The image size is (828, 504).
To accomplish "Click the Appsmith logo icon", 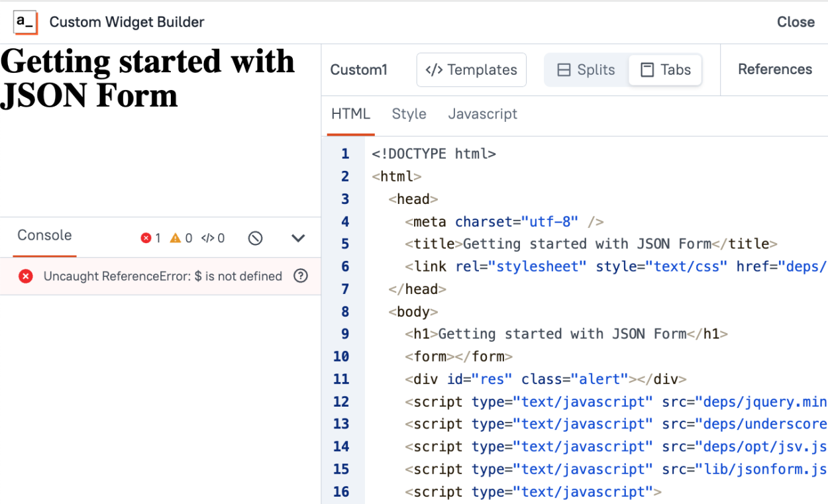I will coord(25,22).
